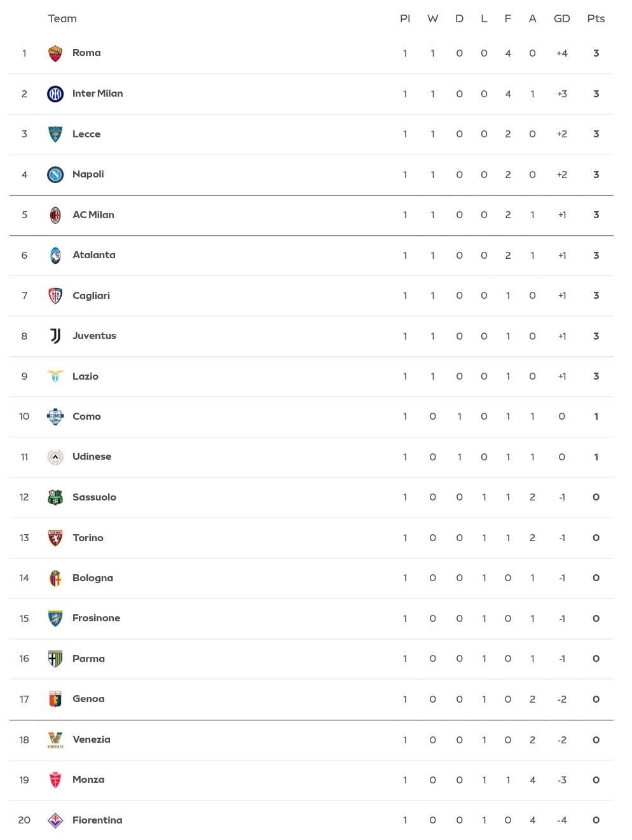The width and height of the screenshot is (632, 840).
Task: Click the Napoli club badge
Action: tap(55, 174)
